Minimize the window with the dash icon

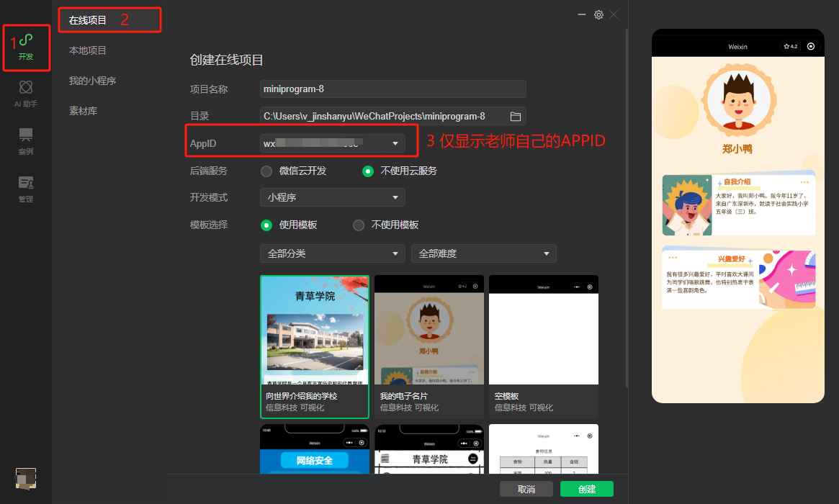[x=582, y=15]
